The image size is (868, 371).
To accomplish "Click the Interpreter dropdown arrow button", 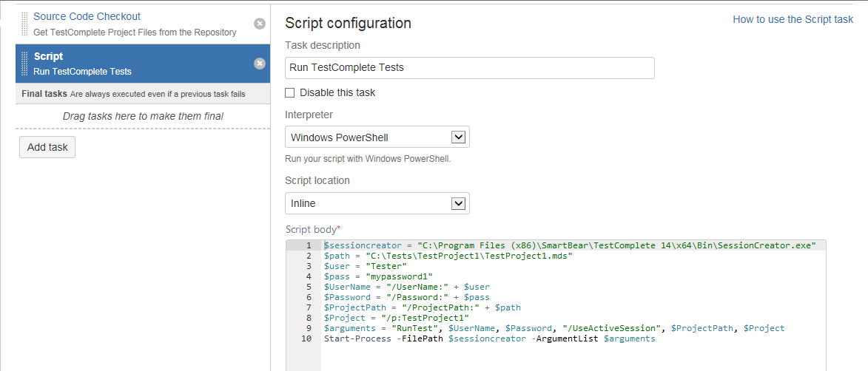I will pos(458,137).
